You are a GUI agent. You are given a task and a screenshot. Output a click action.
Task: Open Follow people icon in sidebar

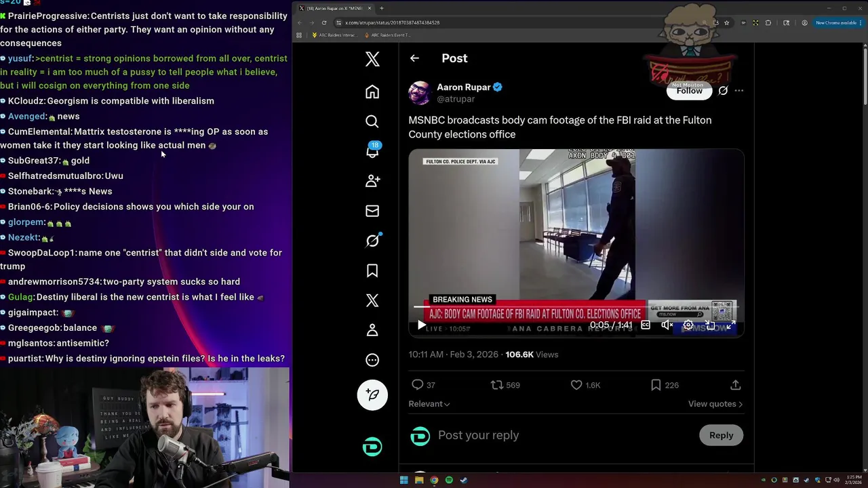[372, 181]
